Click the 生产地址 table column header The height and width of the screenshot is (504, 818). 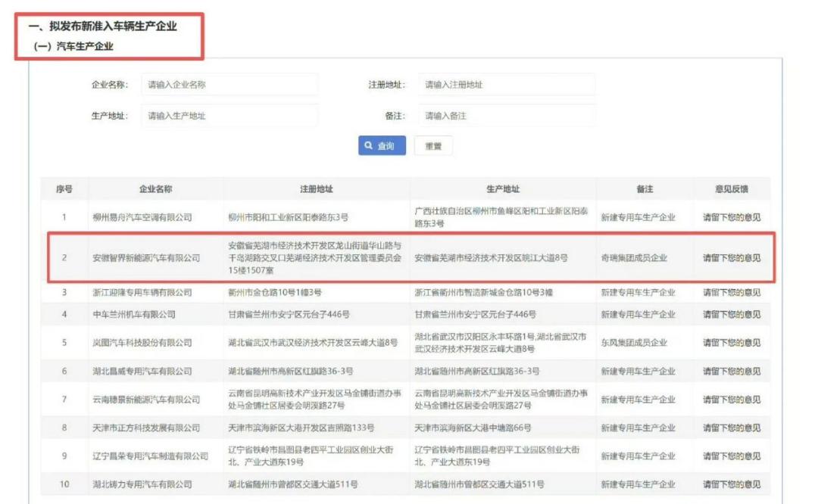coord(503,189)
